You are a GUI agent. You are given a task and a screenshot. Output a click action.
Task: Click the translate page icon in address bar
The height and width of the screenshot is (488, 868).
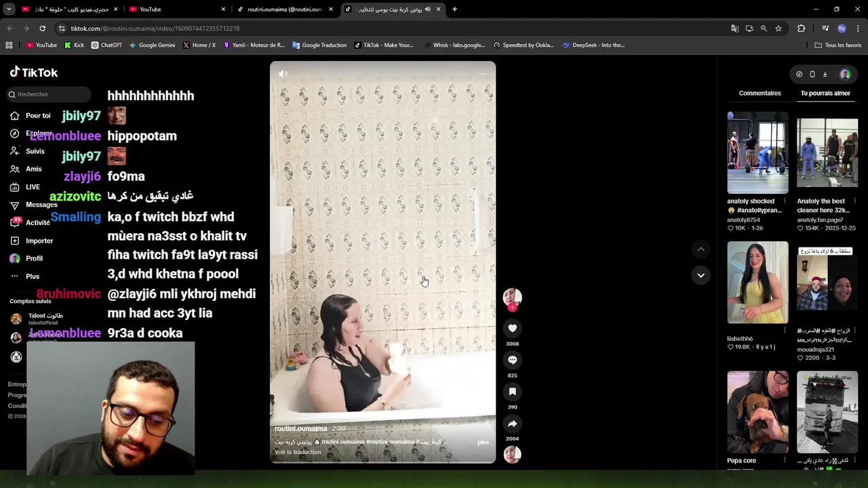coord(734,28)
